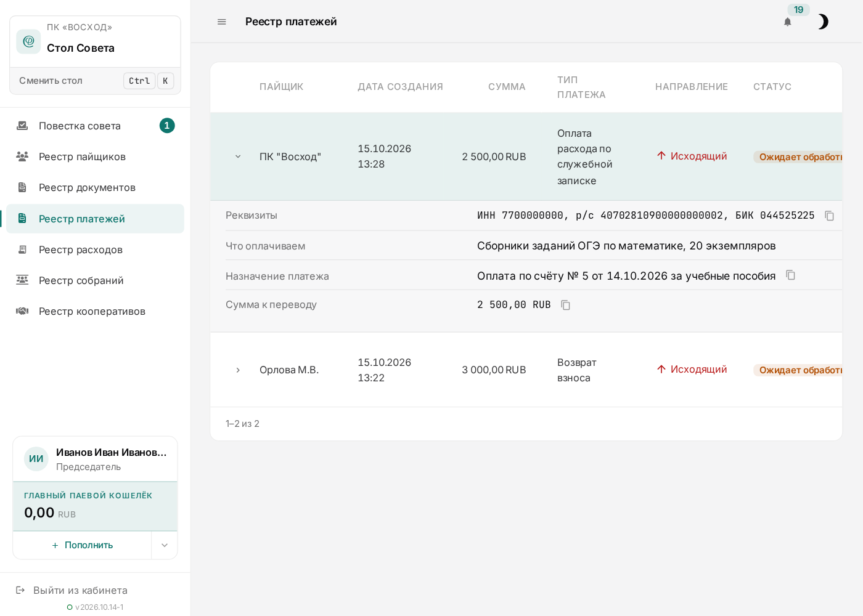Screen dimensions: 863x616
Task: Click Ожидает обработки status for ПК "Восход"
Action: 798,157
